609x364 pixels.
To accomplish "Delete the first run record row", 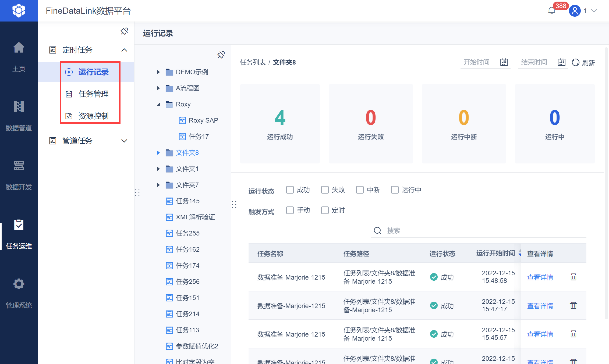I will (573, 277).
